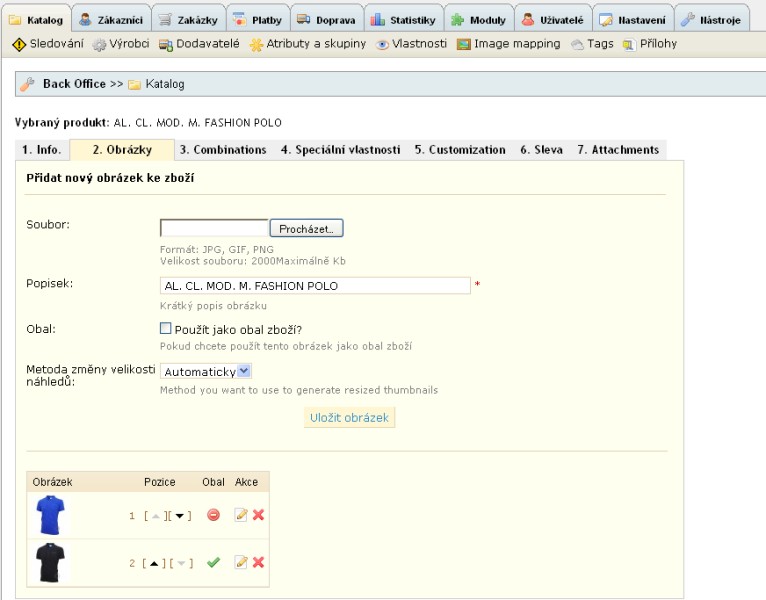Go to the 6. Sleva tab

tap(540, 150)
